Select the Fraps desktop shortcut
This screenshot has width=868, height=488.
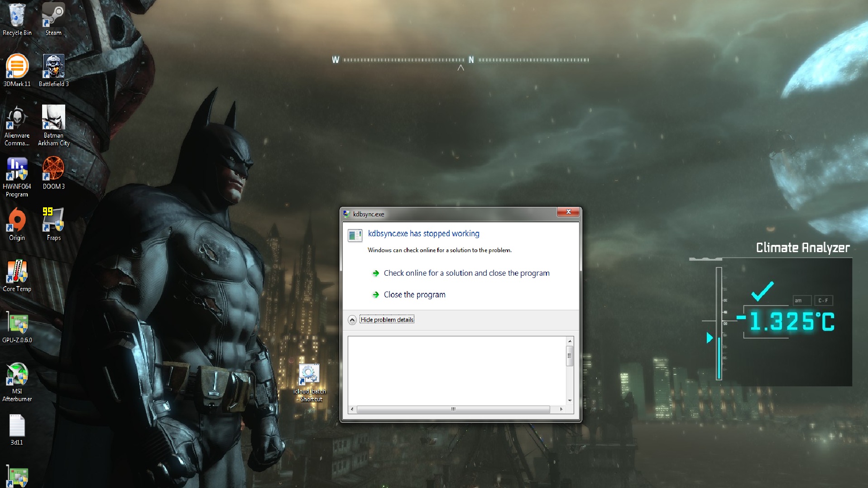pyautogui.click(x=53, y=224)
